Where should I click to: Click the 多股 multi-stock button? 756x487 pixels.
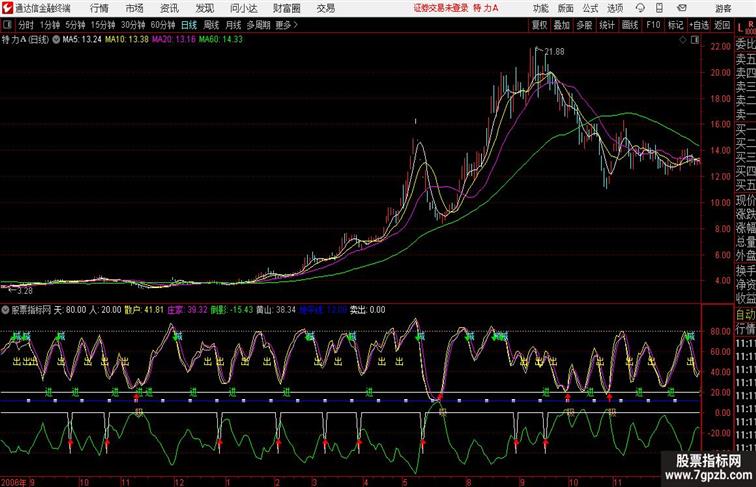pyautogui.click(x=584, y=25)
